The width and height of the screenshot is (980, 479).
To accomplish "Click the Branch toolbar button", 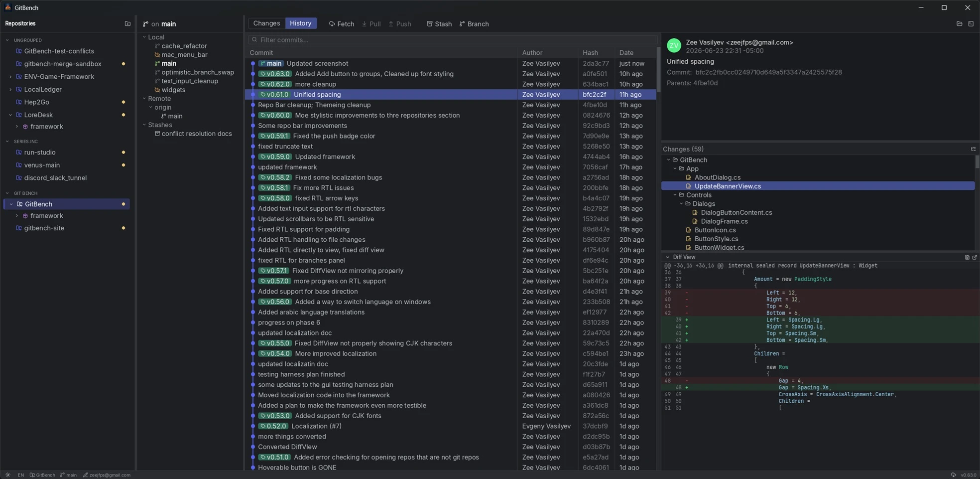I will 474,24.
